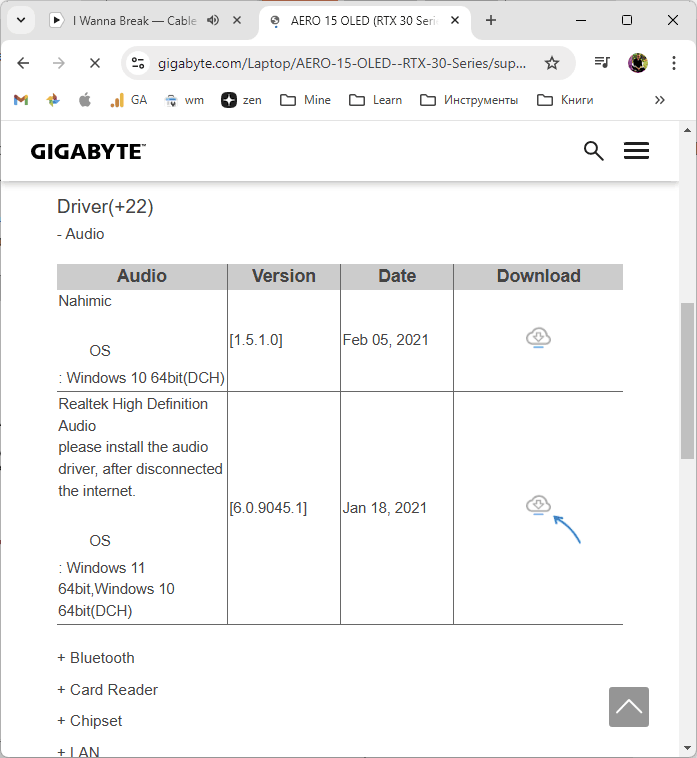
Task: Open Chrome profile avatar
Action: (638, 63)
